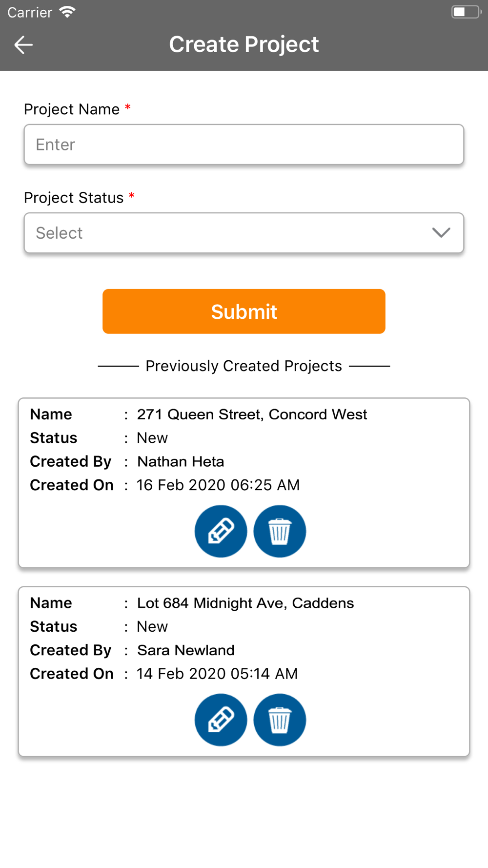This screenshot has width=488, height=868.
Task: Click the Project Name label
Action: click(x=72, y=109)
